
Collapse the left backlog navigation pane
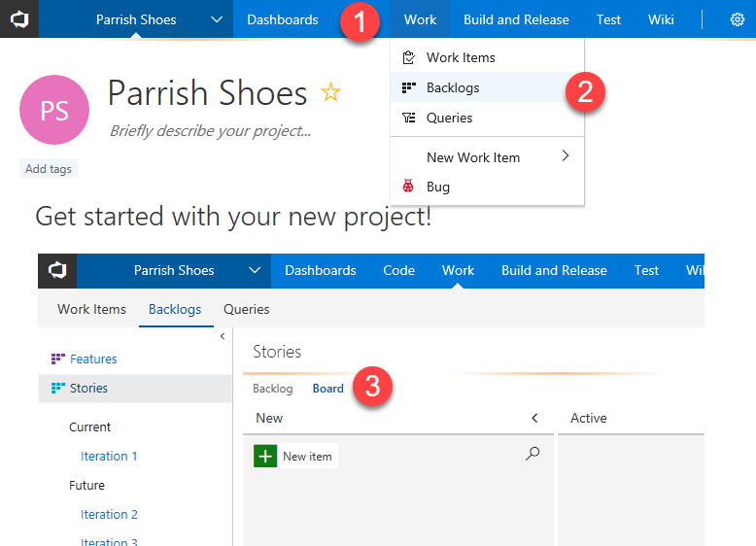tap(223, 336)
